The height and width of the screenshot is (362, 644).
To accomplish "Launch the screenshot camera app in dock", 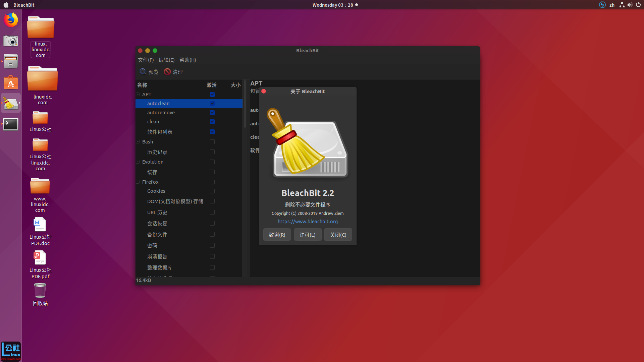I will [x=11, y=41].
